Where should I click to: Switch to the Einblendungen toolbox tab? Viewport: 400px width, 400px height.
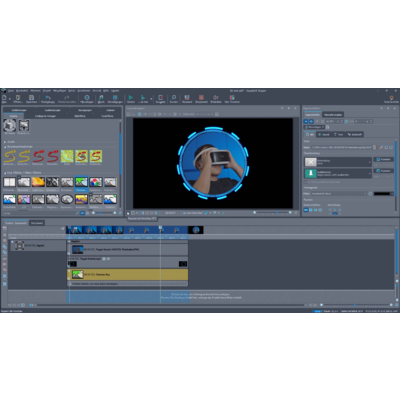tap(19, 110)
